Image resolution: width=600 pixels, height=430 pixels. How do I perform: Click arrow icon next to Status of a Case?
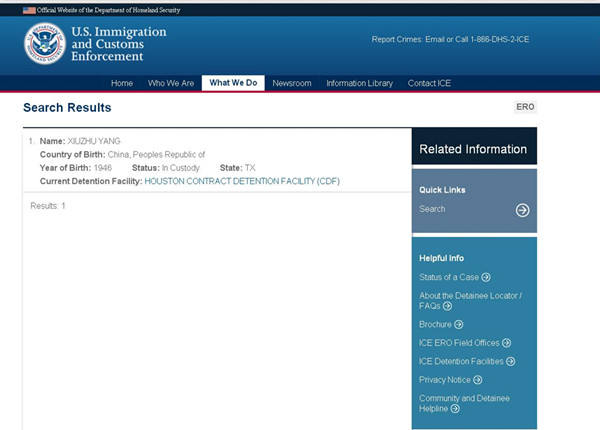[x=486, y=277]
